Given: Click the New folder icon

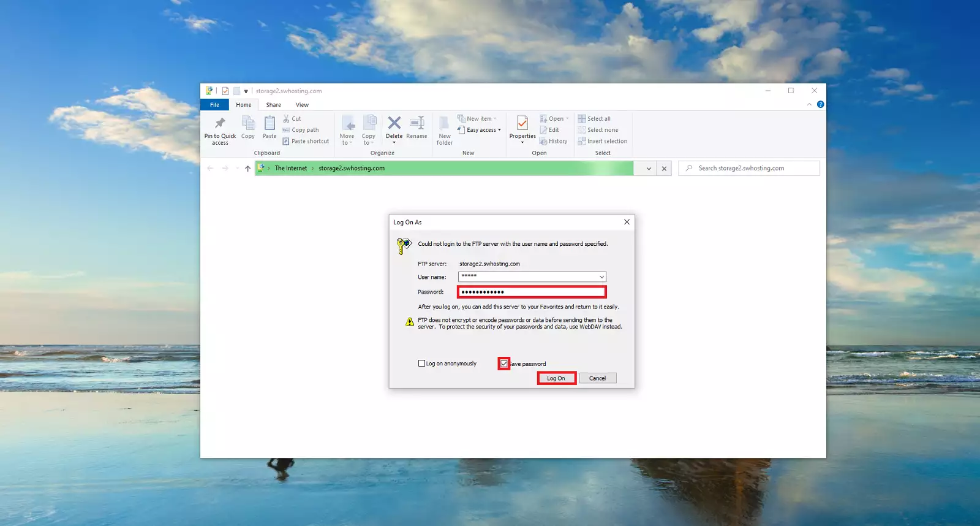Looking at the screenshot, I should click(x=445, y=123).
